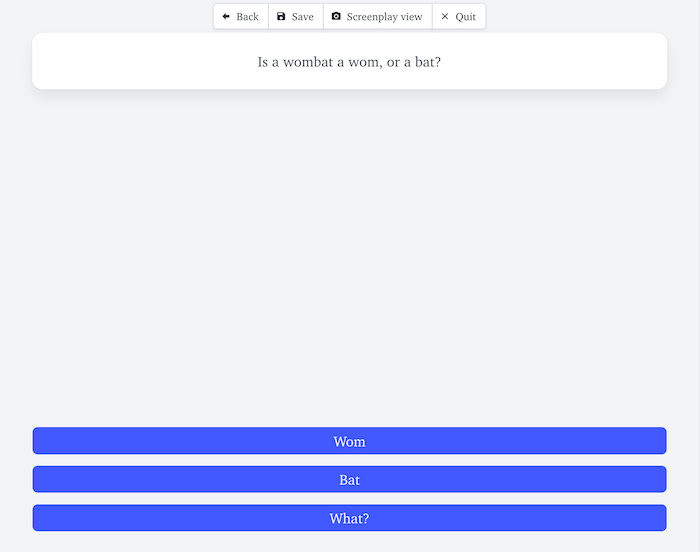Pick the bottom blue choice button
Image resolution: width=700 pixels, height=552 pixels.
pos(349,518)
